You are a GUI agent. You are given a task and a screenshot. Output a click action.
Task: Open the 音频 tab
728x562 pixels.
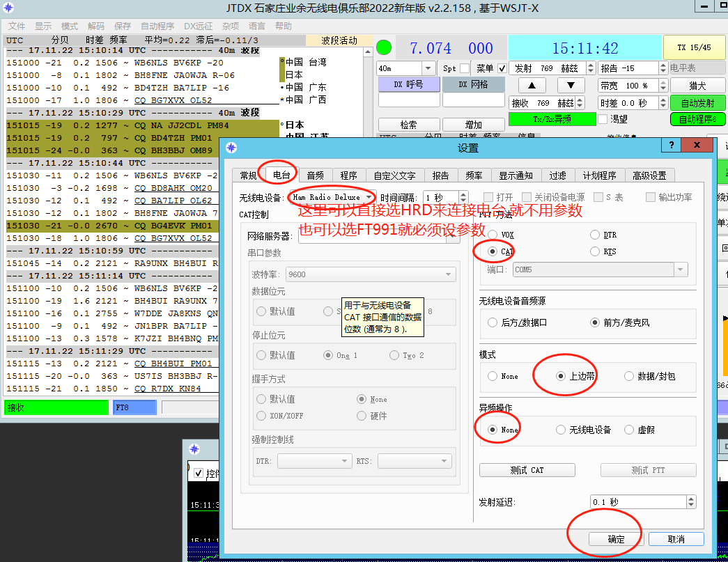pos(316,175)
